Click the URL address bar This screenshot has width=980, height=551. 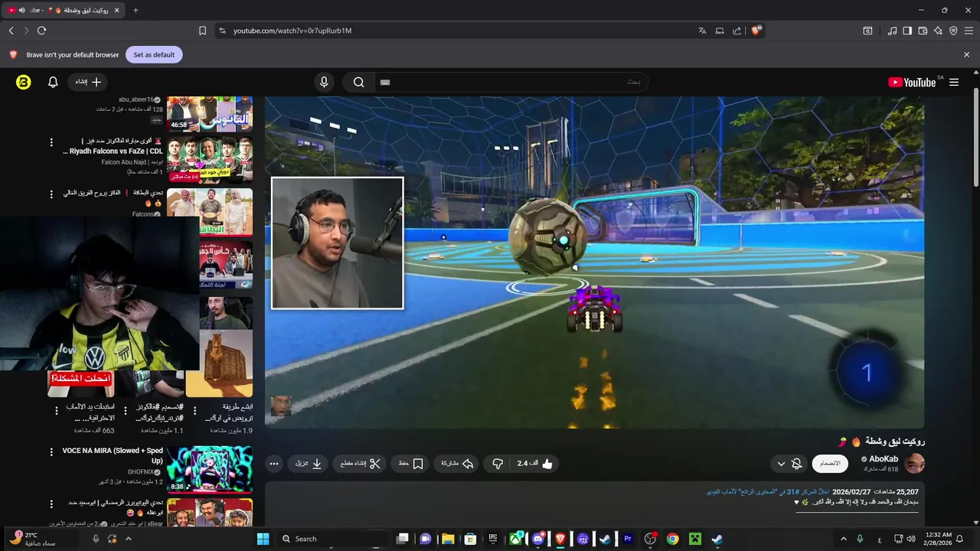pos(459,31)
